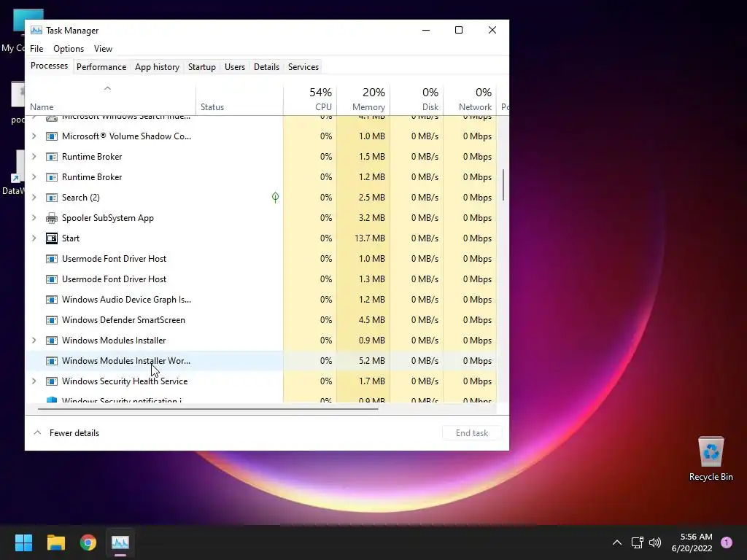Open File Explorer from the taskbar
Screen dimensions: 747x560
[55, 542]
